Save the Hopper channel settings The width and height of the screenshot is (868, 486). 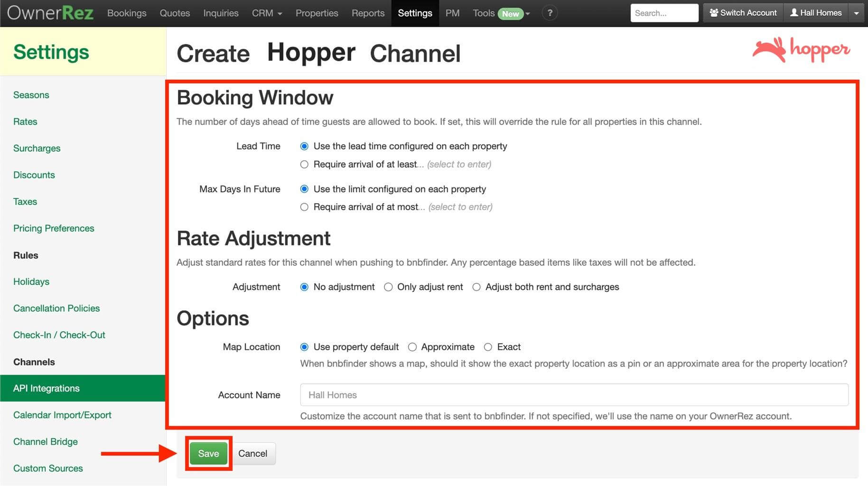208,453
